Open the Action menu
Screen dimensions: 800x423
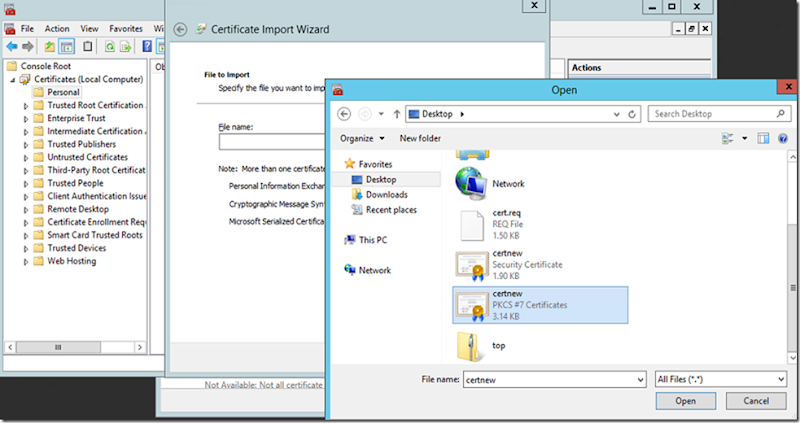pos(57,29)
